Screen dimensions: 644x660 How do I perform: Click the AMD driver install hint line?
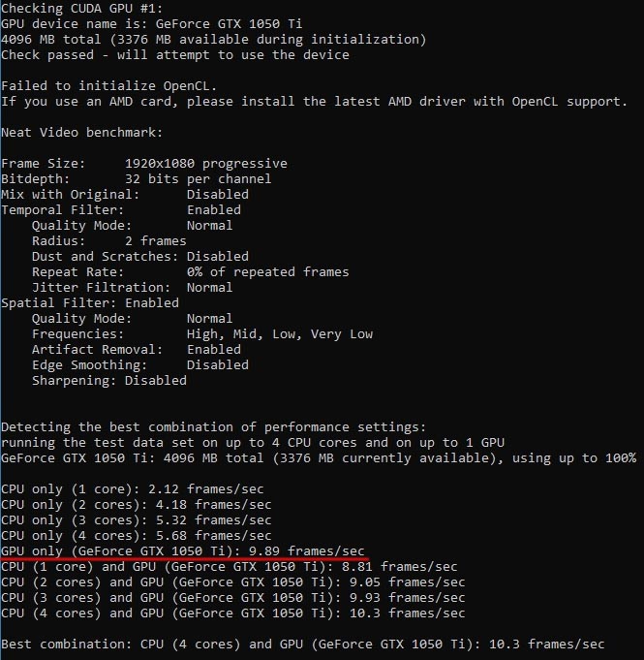tap(314, 102)
